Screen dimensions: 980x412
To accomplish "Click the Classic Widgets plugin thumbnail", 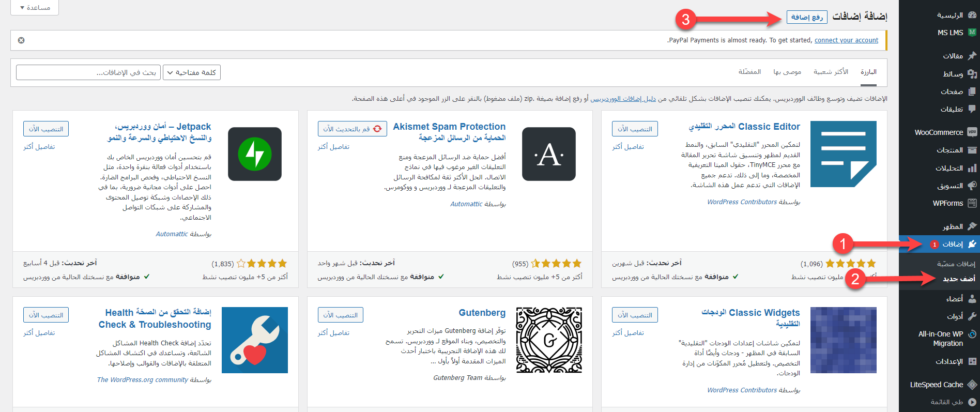I will (843, 340).
